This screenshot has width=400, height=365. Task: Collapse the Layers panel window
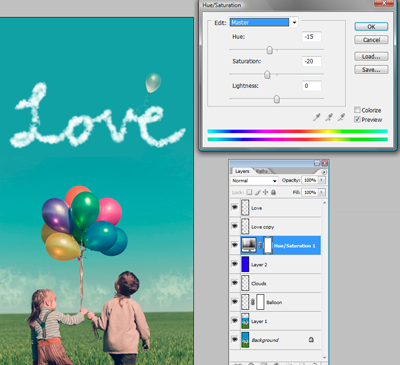(x=317, y=163)
